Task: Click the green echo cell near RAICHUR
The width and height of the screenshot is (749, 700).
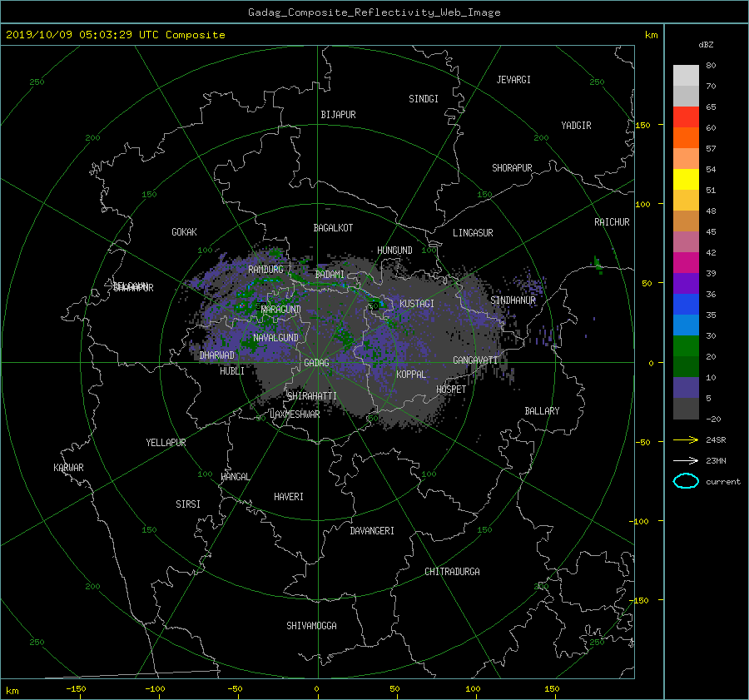Action: [x=598, y=265]
